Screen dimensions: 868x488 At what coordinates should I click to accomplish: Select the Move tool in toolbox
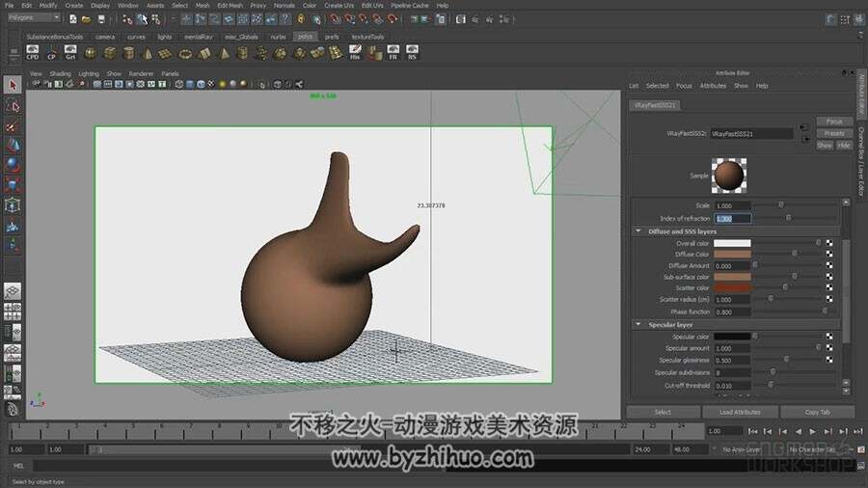[13, 146]
